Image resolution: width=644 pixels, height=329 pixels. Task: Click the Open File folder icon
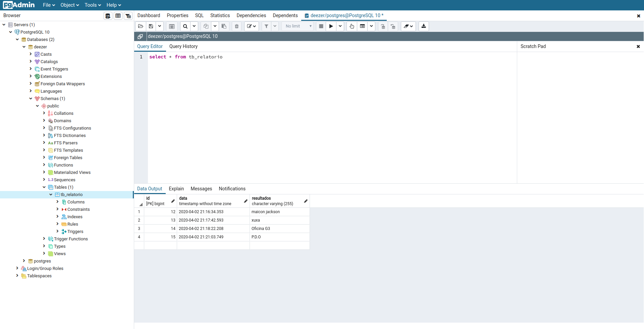click(141, 26)
